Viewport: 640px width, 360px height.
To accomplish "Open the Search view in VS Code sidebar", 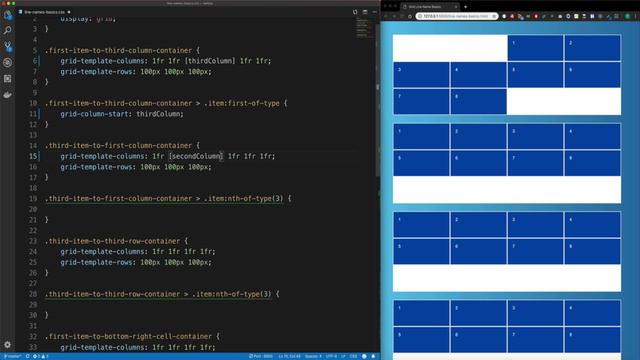I will (x=7, y=30).
